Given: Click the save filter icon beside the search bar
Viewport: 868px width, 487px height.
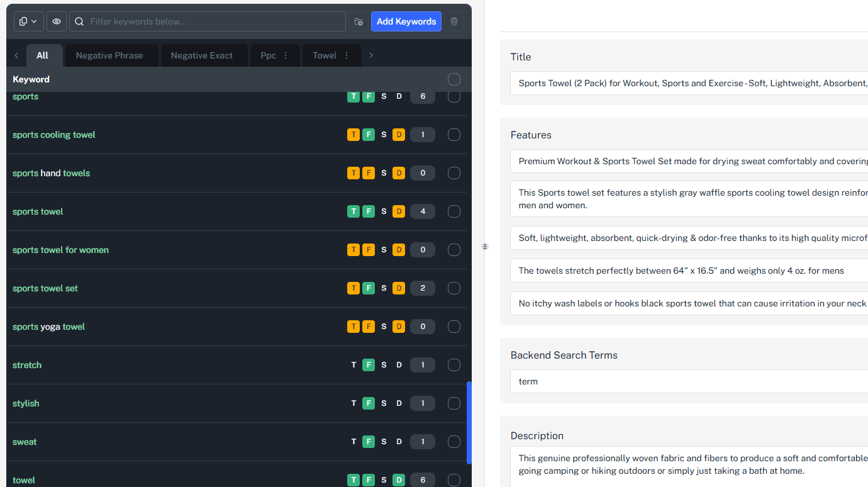Looking at the screenshot, I should coord(358,21).
